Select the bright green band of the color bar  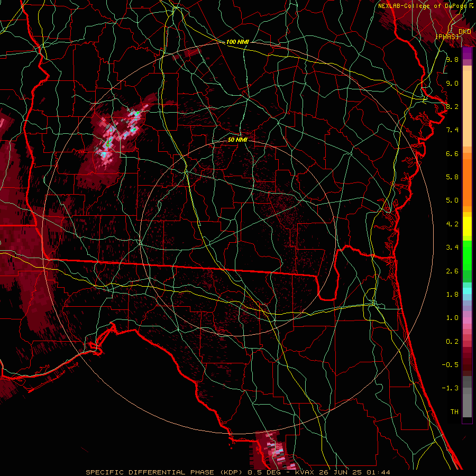pos(467,255)
